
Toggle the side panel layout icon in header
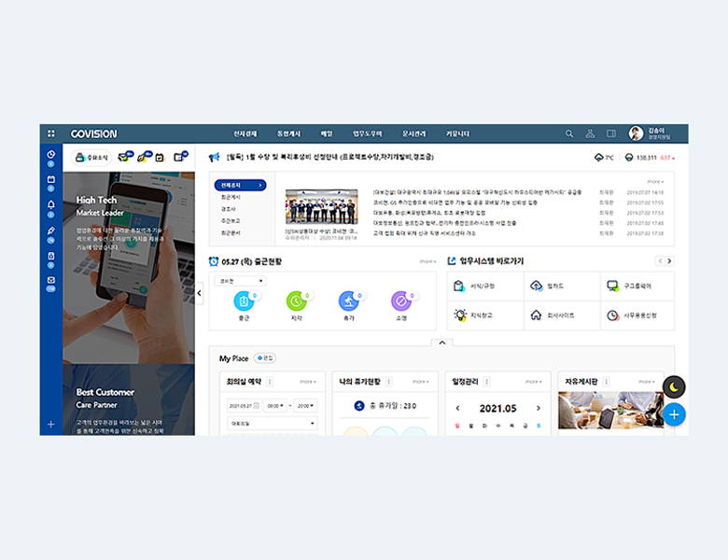click(611, 133)
